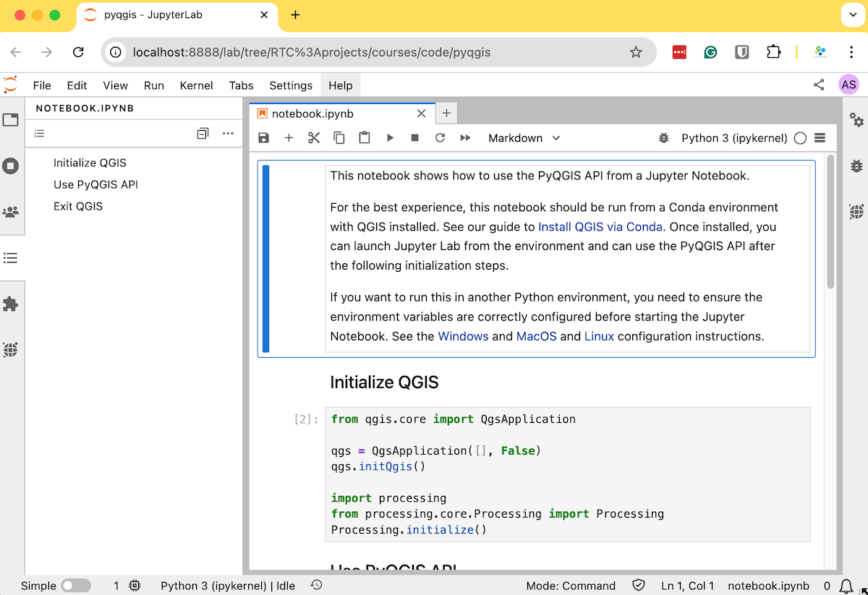The height and width of the screenshot is (595, 868).
Task: Open the notebook toolbar hamburger menu
Action: click(820, 138)
